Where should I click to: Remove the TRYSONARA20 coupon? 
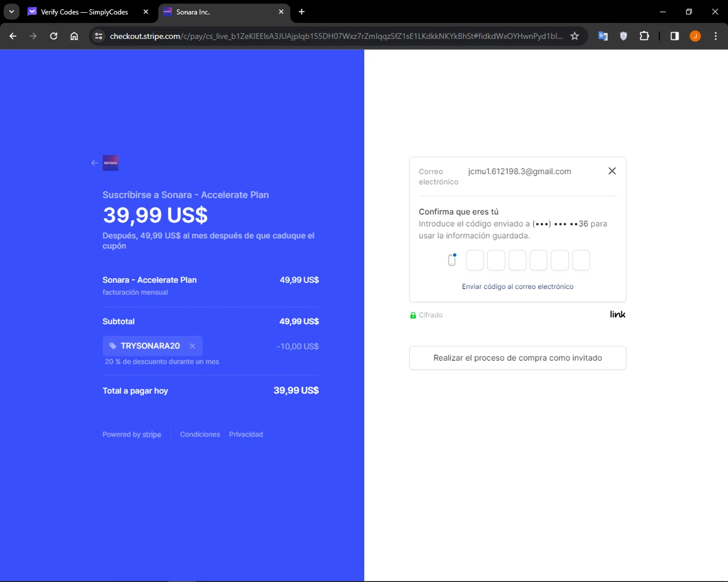(x=193, y=346)
